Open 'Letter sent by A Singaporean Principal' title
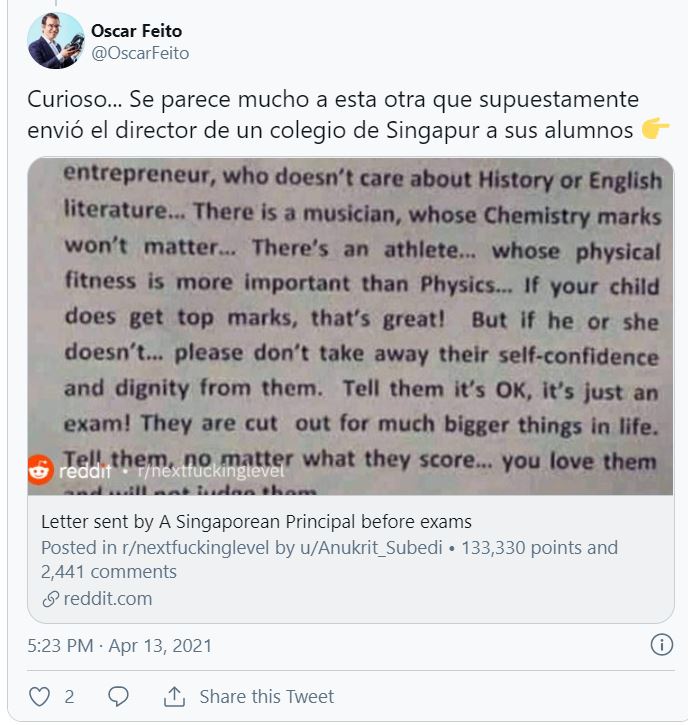The width and height of the screenshot is (688, 725). click(256, 522)
